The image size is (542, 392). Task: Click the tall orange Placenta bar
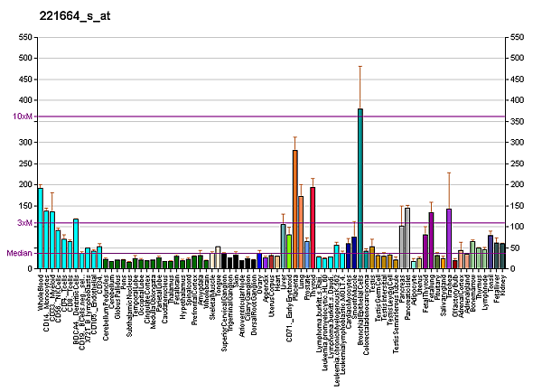(x=294, y=209)
